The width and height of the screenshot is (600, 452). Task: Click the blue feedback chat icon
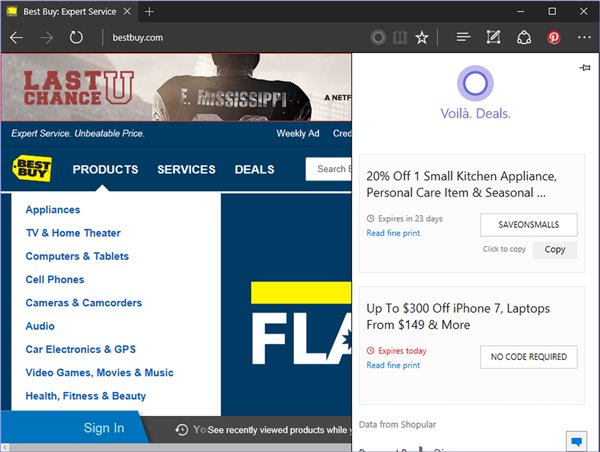coord(576,441)
